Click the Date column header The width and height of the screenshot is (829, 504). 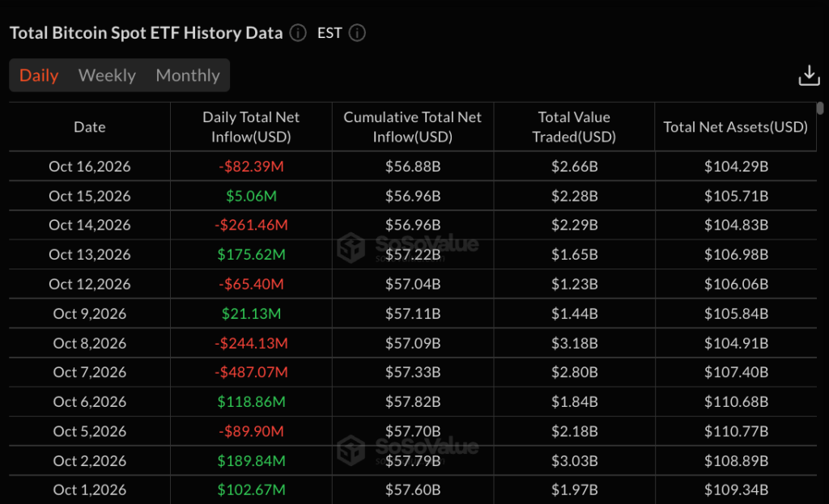(90, 127)
